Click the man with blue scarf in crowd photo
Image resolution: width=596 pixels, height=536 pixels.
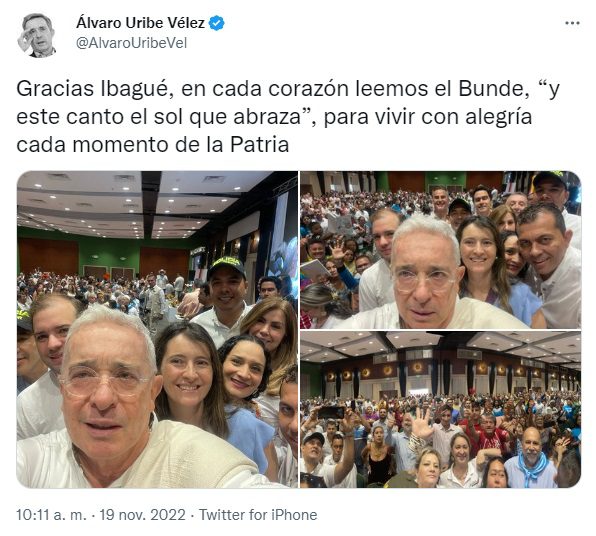(531, 458)
